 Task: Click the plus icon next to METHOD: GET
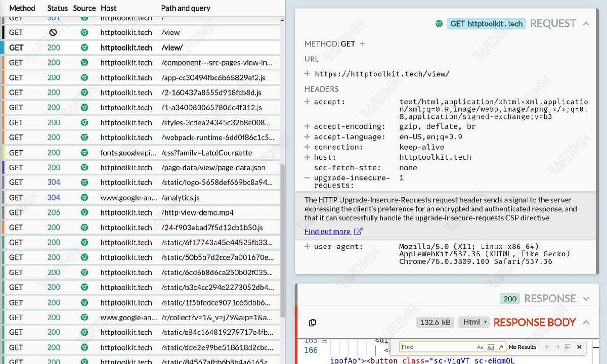362,44
